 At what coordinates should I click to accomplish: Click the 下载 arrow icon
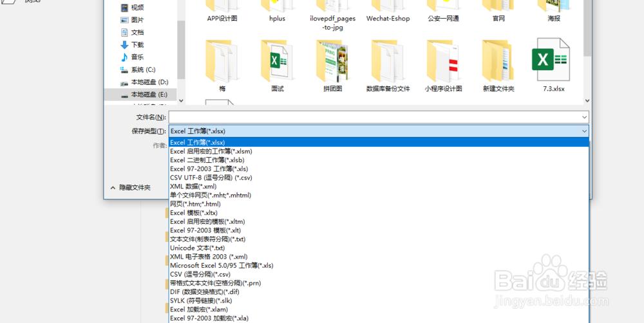(124, 45)
